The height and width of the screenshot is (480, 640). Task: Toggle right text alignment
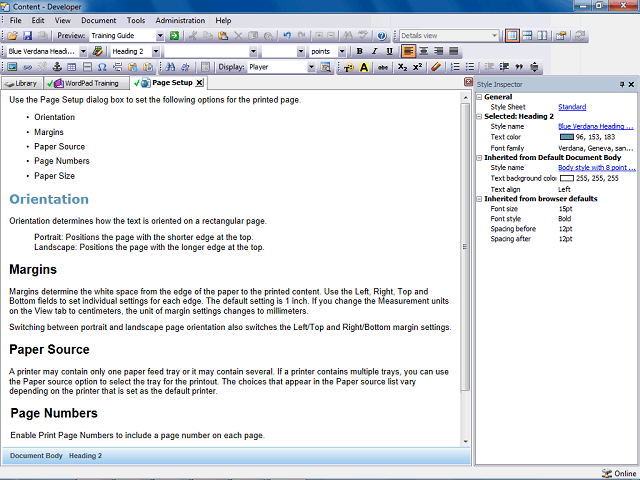(438, 51)
